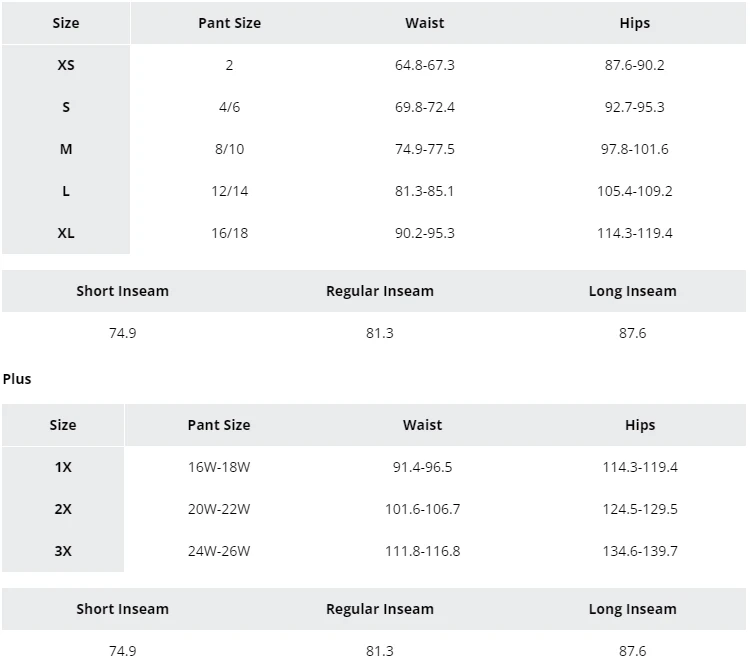This screenshot has width=750, height=666.
Task: Select waist value 90.2-95.3
Action: (425, 233)
